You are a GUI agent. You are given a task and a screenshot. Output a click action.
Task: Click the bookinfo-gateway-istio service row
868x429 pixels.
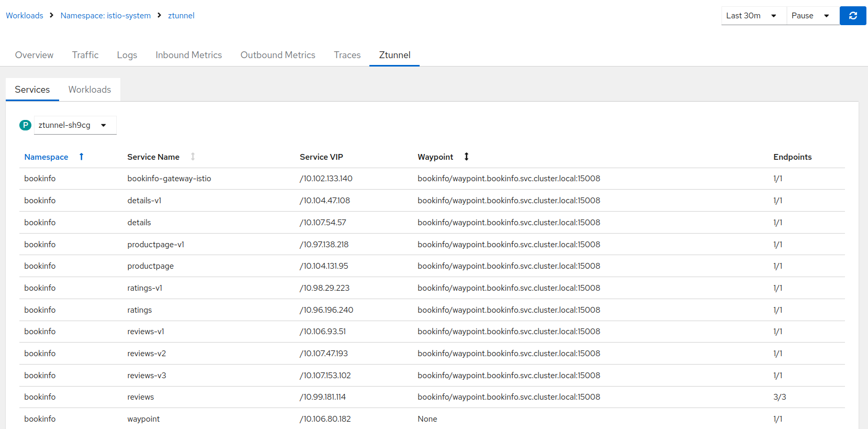pyautogui.click(x=169, y=179)
